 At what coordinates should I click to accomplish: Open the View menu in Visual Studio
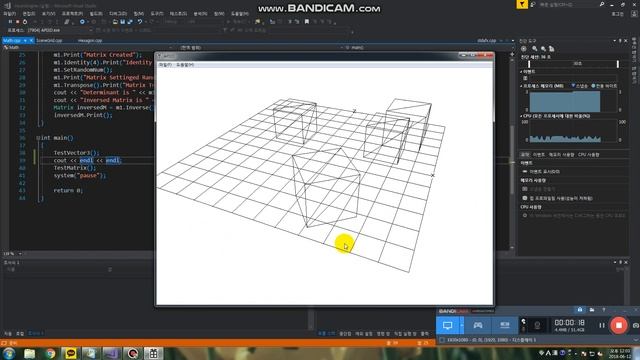point(48,13)
